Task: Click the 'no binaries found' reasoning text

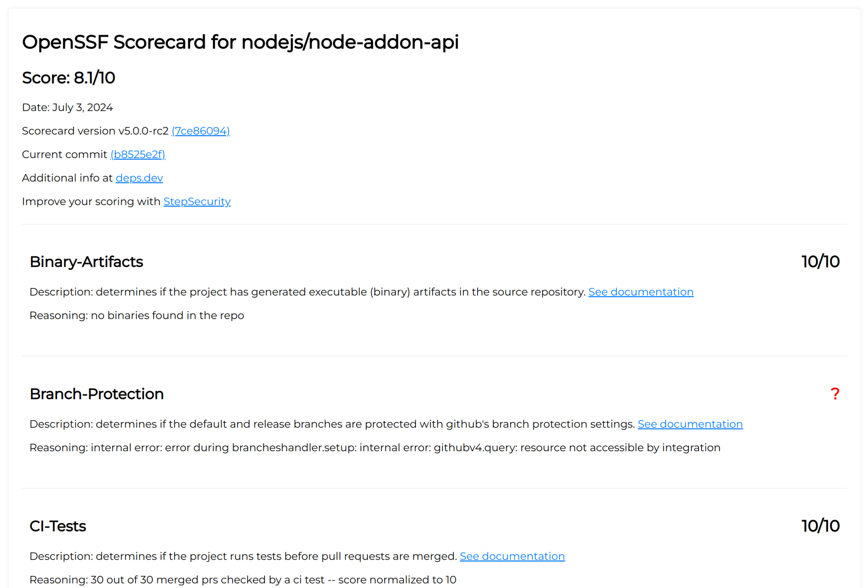Action: click(x=137, y=315)
